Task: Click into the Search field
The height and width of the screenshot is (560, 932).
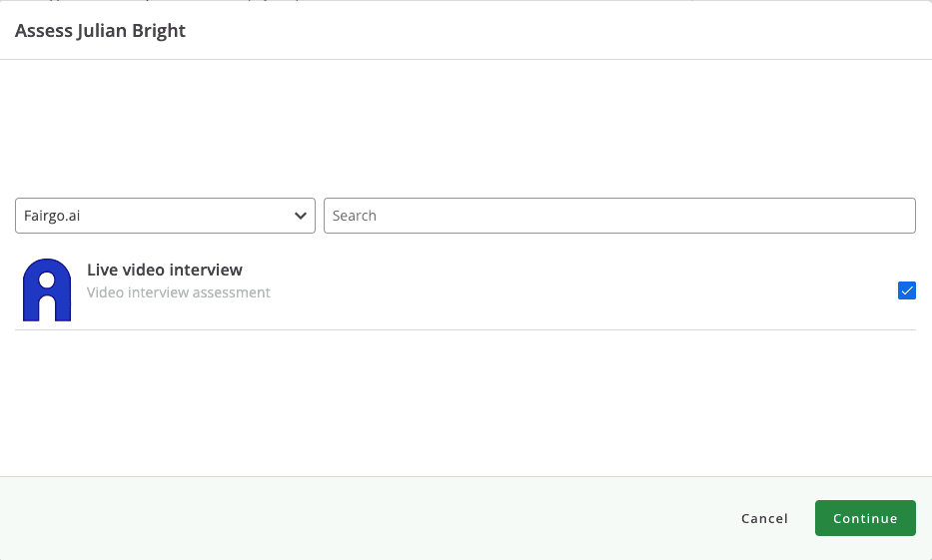Action: point(619,216)
